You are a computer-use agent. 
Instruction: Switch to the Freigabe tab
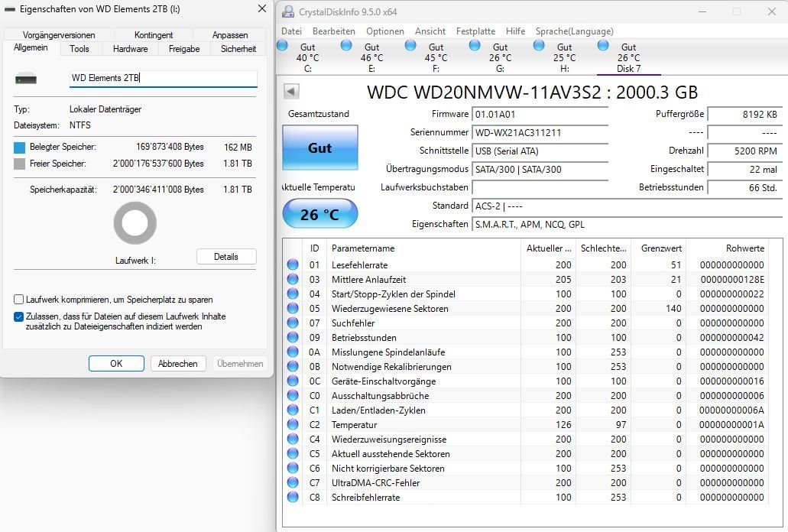[x=184, y=49]
